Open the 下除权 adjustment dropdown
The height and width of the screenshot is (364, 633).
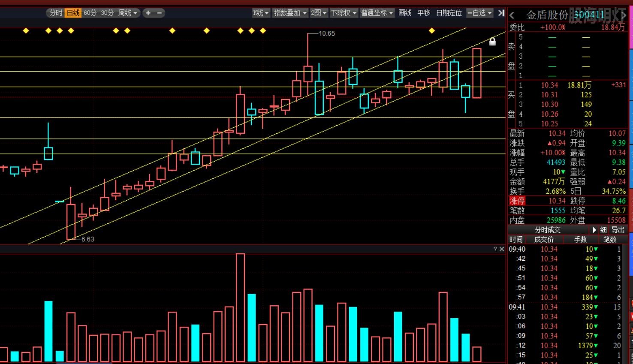pyautogui.click(x=344, y=13)
